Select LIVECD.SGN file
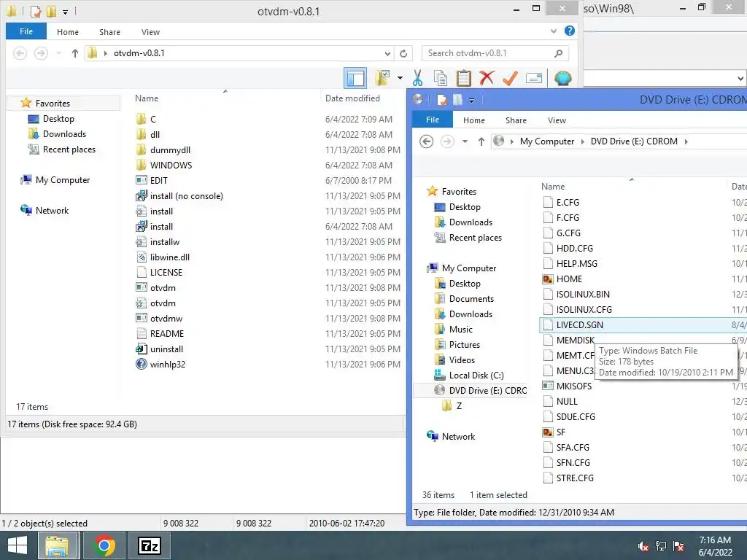747x560 pixels. (x=579, y=324)
